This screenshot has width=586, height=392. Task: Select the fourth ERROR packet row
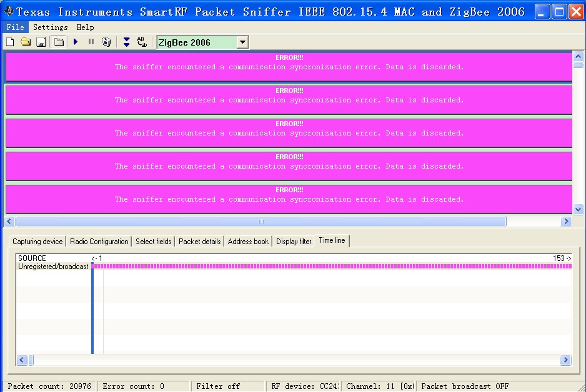click(x=289, y=166)
